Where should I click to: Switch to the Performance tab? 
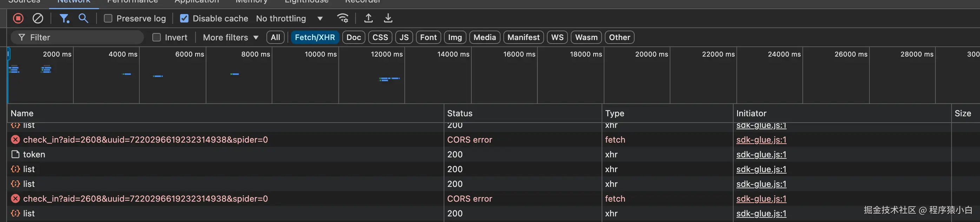(132, 2)
